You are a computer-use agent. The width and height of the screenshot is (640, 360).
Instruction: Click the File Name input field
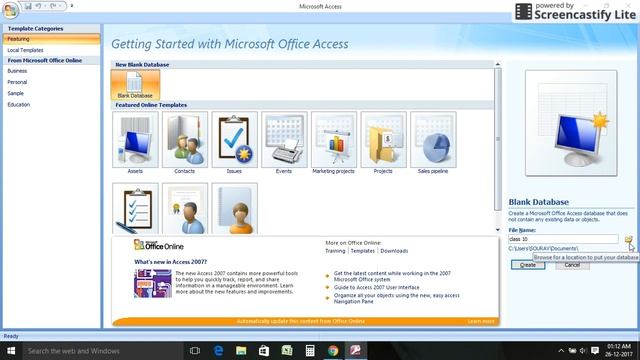tap(563, 239)
